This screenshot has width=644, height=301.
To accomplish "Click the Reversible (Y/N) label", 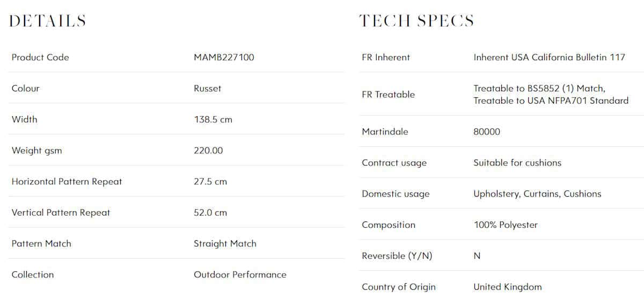I will pos(397,256).
